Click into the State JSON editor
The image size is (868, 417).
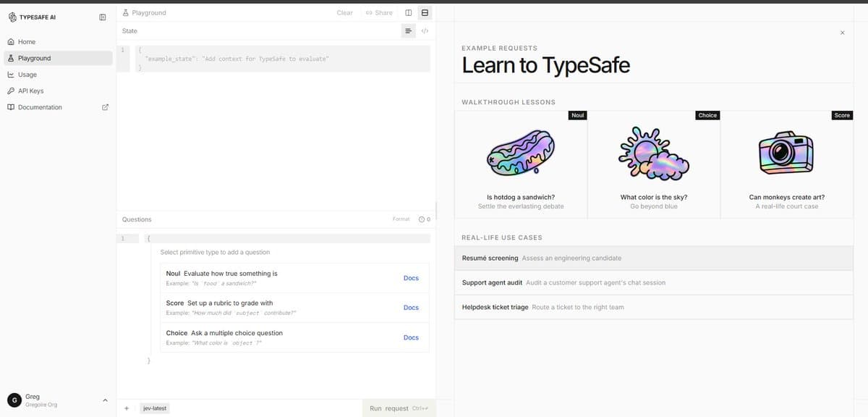point(282,59)
